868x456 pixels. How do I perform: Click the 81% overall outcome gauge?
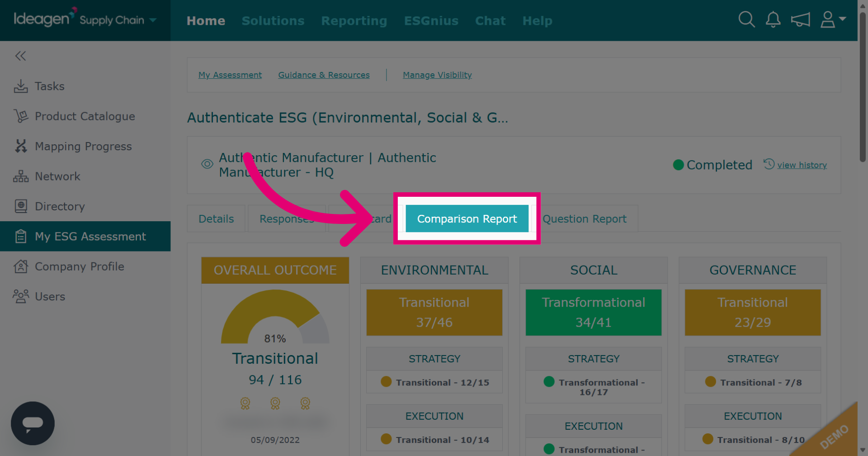coord(275,317)
